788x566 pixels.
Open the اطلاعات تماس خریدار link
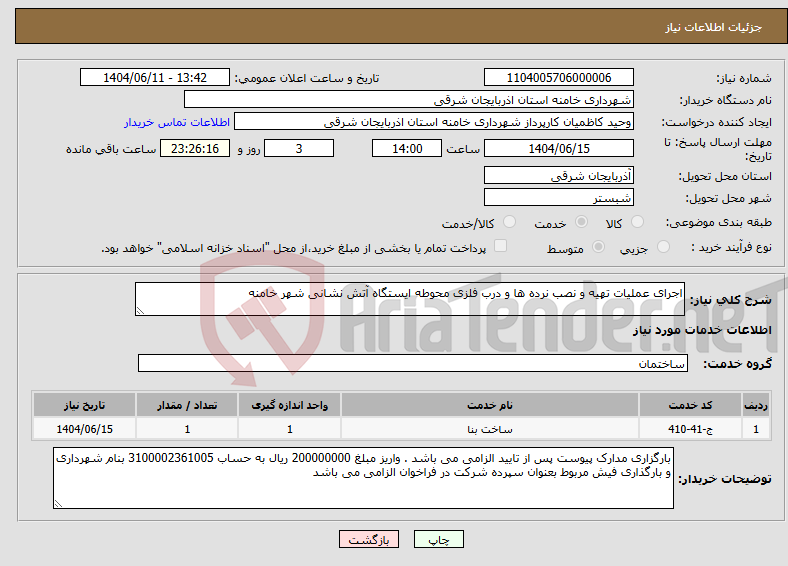(x=177, y=122)
